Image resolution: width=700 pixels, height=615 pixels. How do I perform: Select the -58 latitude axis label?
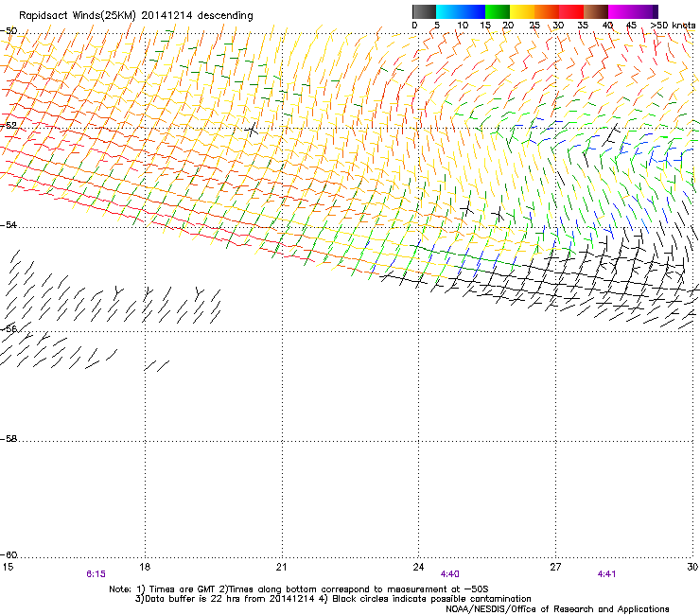9,439
